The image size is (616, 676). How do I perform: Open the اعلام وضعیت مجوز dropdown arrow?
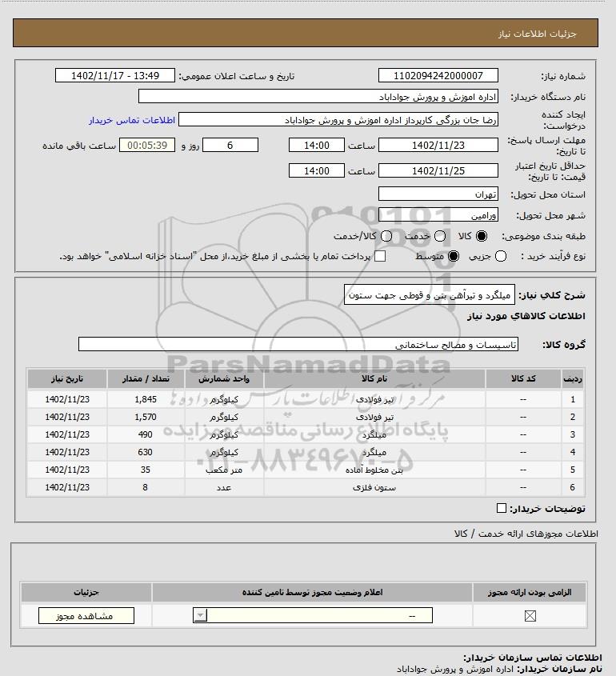201,616
